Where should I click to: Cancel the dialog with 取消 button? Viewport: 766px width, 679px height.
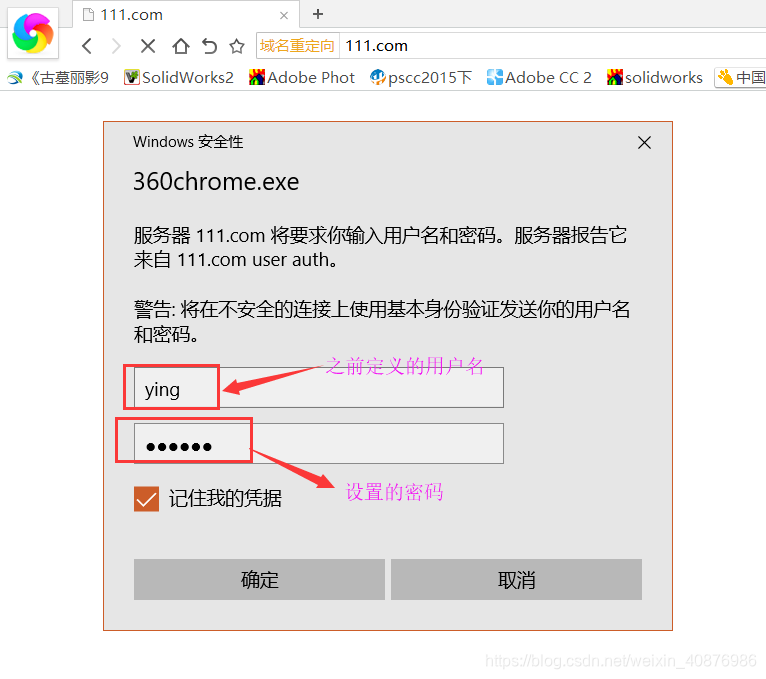click(x=516, y=579)
